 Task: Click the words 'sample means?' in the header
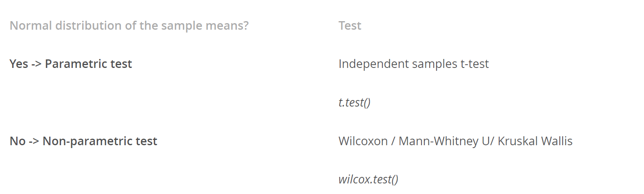[x=209, y=26]
